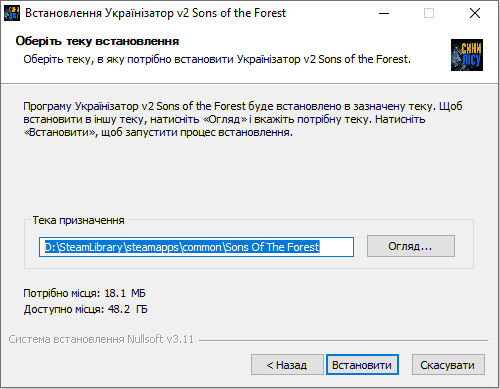Screen dimensions: 500x389
Task: Minimize the installer window
Action: point(384,13)
